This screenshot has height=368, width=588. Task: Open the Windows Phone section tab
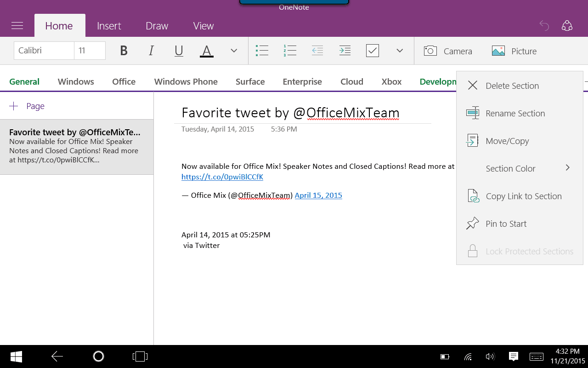click(186, 81)
